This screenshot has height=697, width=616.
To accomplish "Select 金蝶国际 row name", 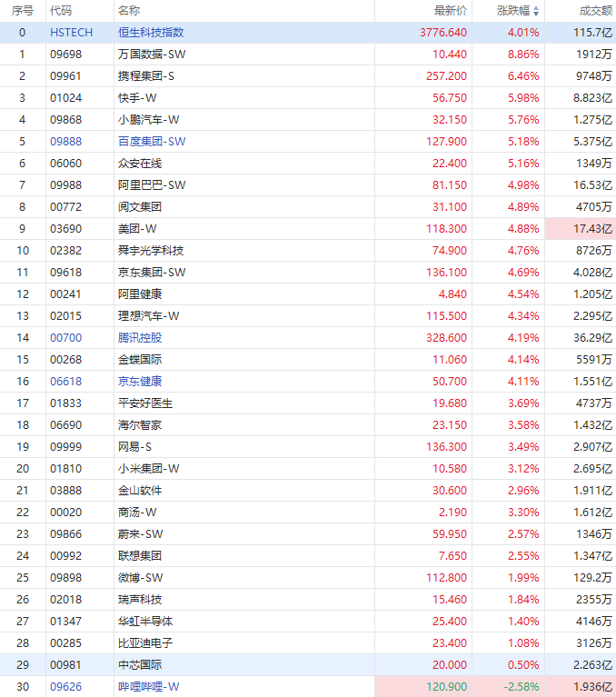I will click(x=140, y=360).
